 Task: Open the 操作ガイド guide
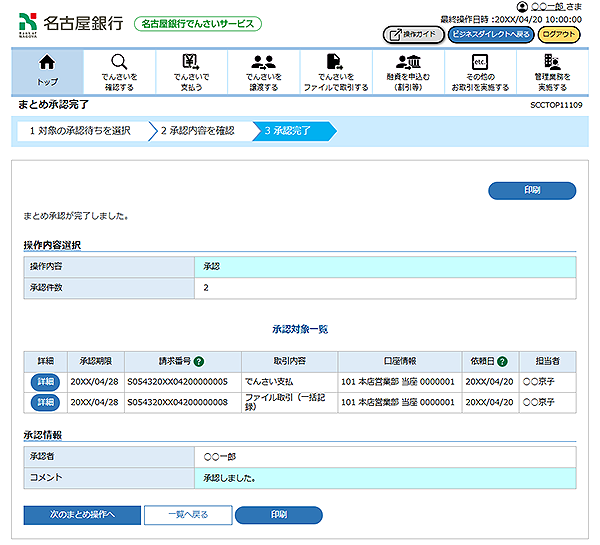(412, 34)
